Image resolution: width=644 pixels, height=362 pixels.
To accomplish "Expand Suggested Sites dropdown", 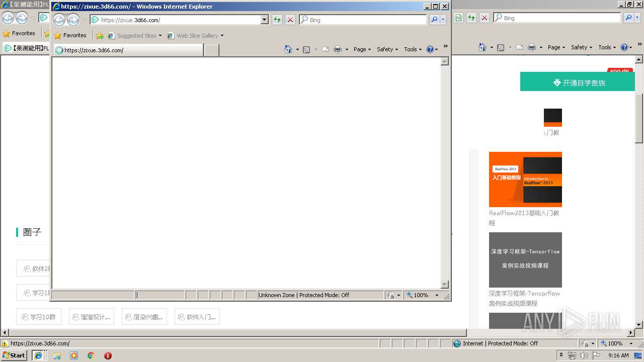I will pyautogui.click(x=160, y=36).
